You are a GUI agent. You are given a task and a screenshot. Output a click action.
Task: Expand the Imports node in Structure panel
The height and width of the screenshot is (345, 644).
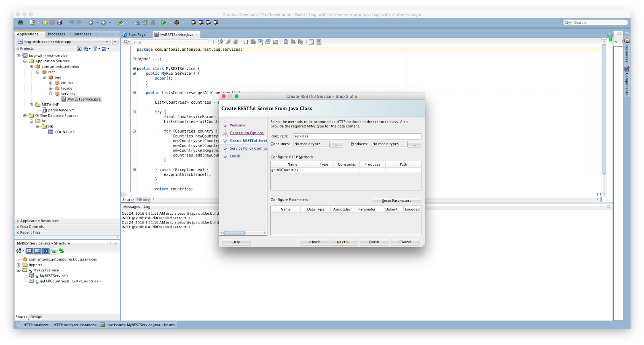pyautogui.click(x=19, y=265)
